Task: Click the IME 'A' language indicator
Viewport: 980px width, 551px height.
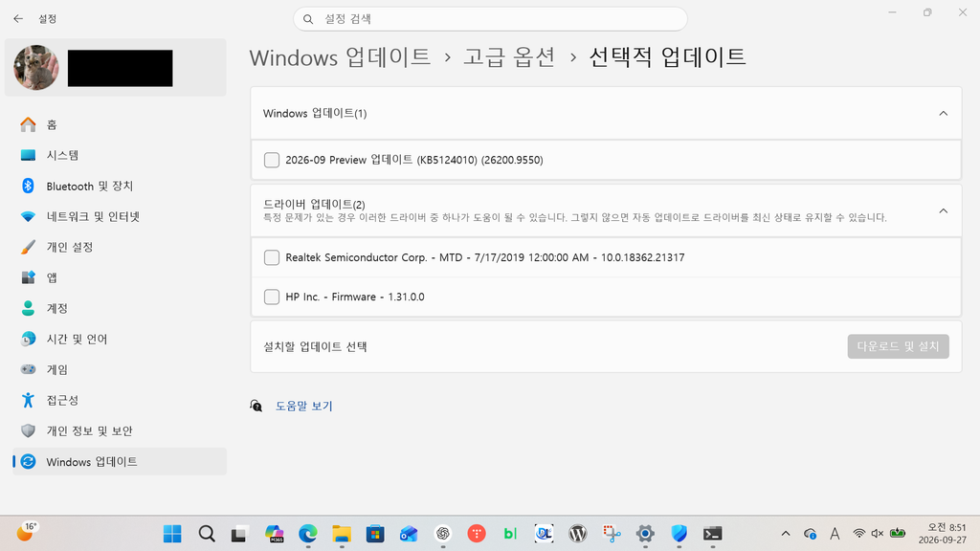Action: 835,534
